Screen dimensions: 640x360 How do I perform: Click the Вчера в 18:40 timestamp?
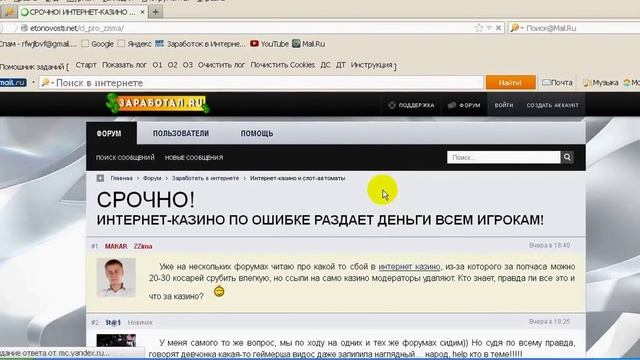click(x=549, y=245)
